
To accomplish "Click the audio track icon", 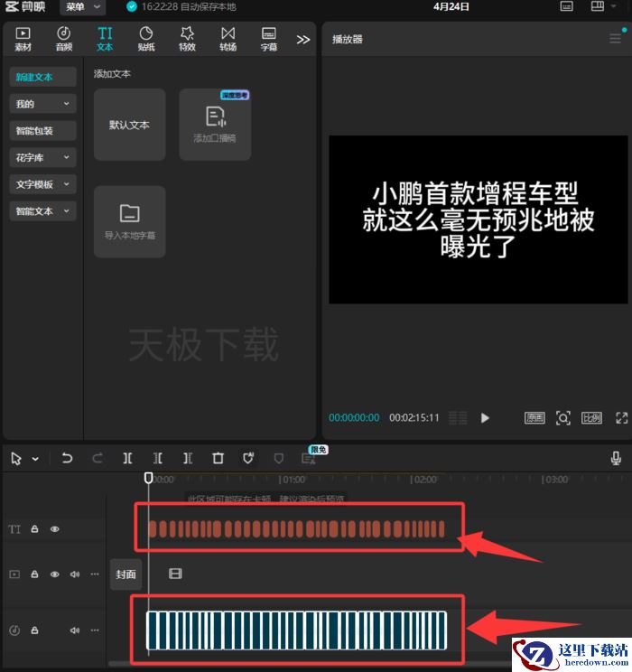I will (x=14, y=630).
